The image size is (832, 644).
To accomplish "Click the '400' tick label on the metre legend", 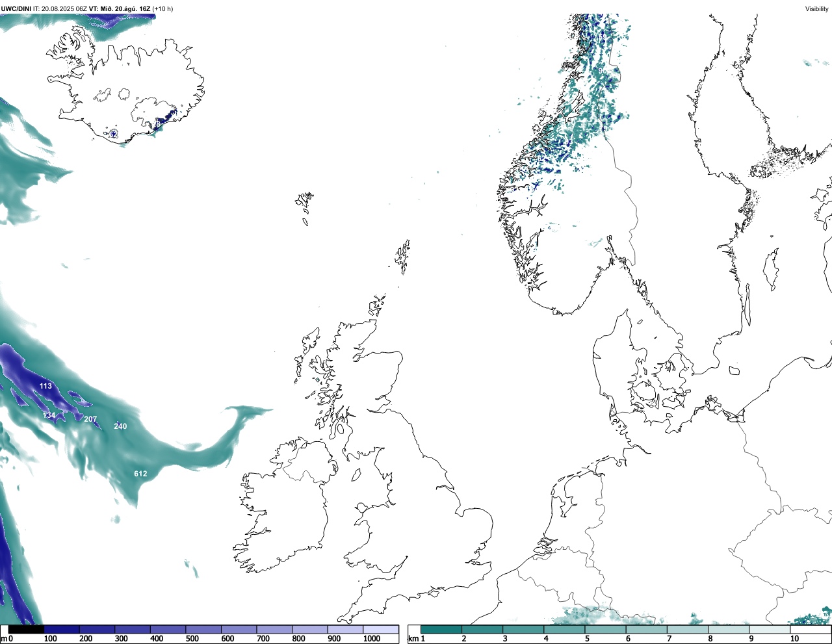I will point(157,639).
